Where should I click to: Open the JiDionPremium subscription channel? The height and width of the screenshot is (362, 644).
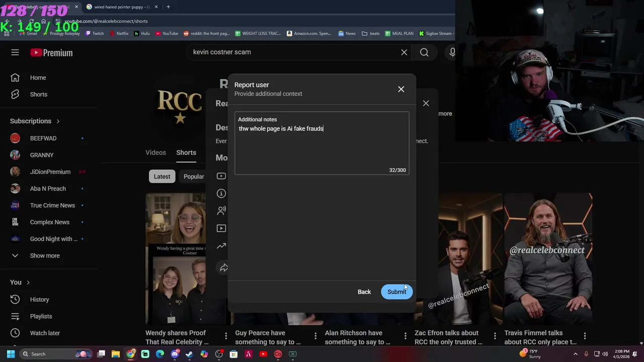coord(50,171)
